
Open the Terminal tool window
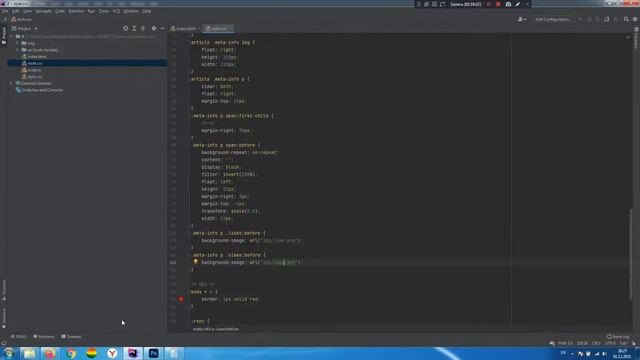[71, 337]
